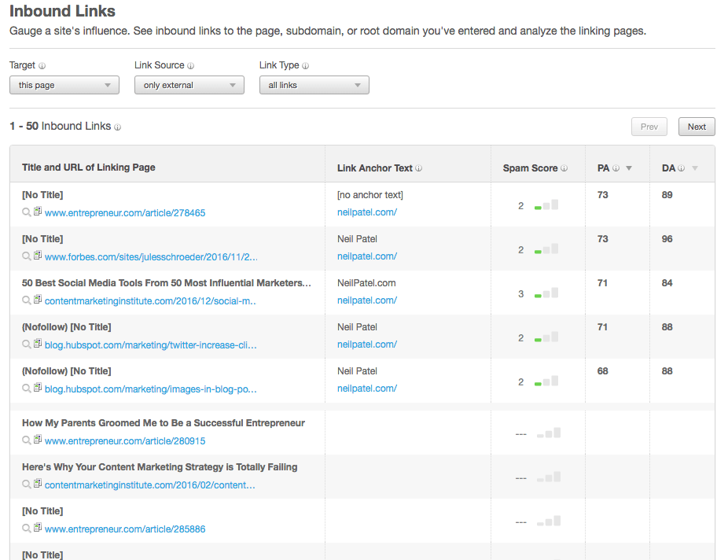This screenshot has width=728, height=560.
Task: Click DA value 89 in entrepreneur 278465 row
Action: pyautogui.click(x=667, y=195)
